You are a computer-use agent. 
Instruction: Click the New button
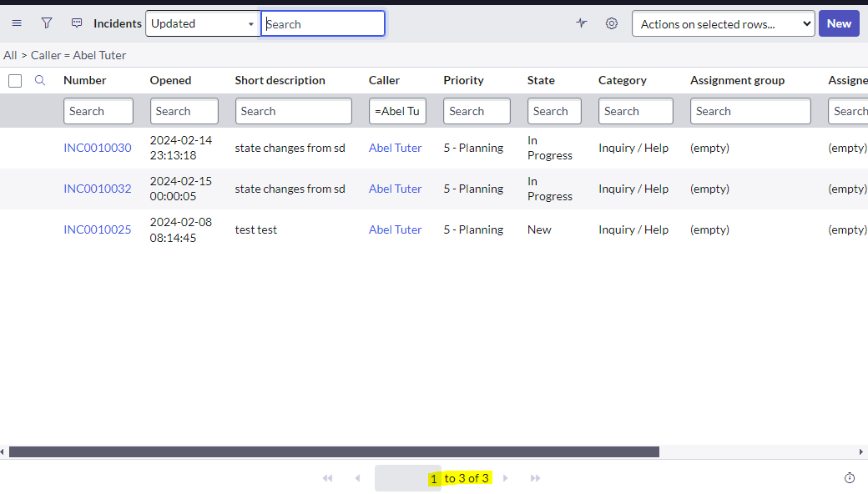point(839,23)
